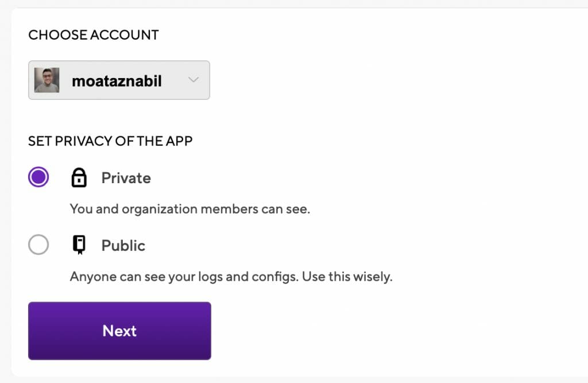Select the Public privacy option
Image resolution: width=588 pixels, height=383 pixels.
pyautogui.click(x=38, y=245)
